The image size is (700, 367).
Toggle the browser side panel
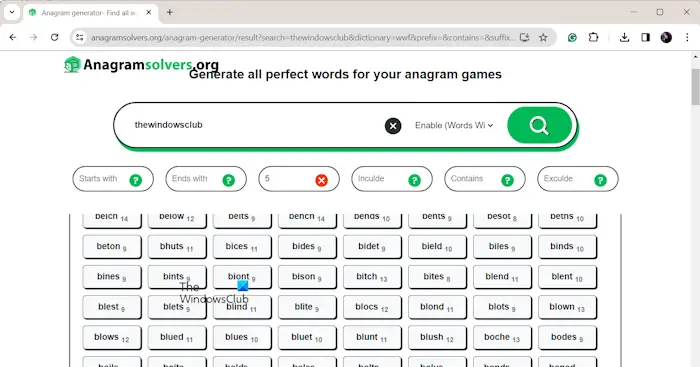tap(646, 38)
